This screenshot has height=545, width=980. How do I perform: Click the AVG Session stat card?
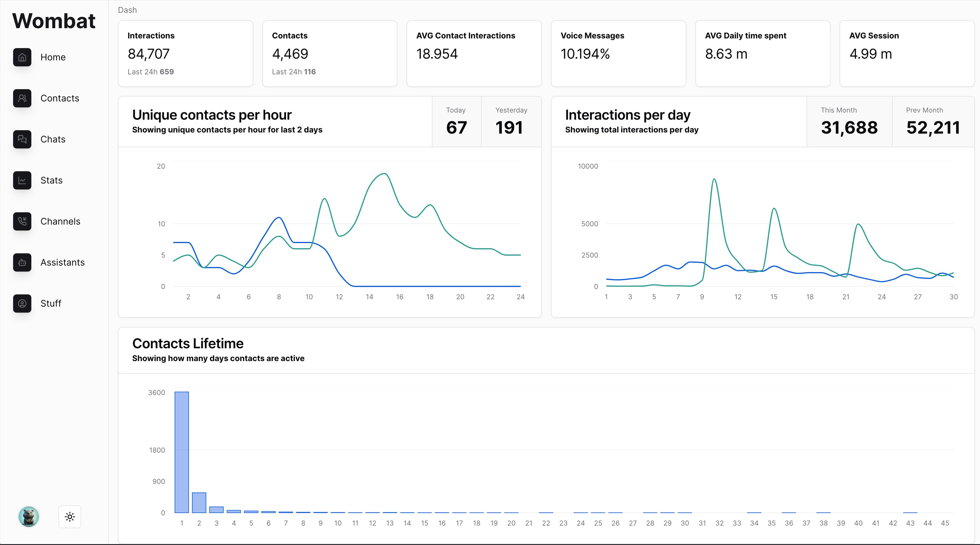point(907,53)
